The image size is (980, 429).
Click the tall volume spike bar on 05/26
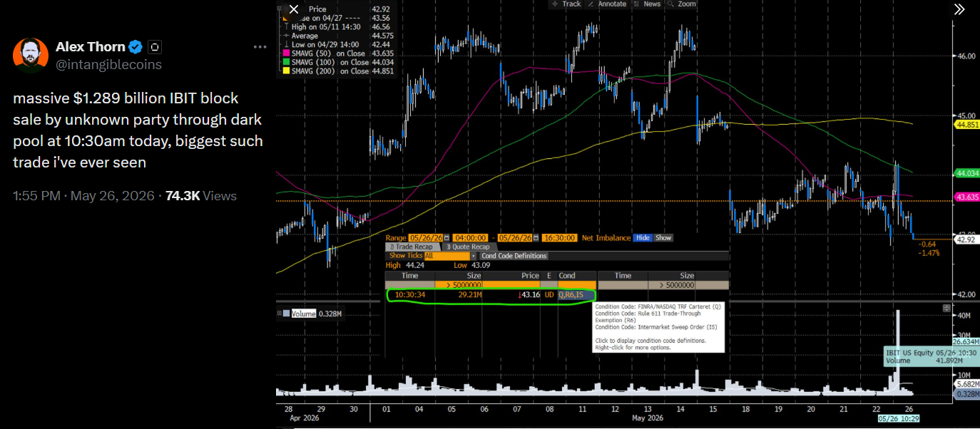(897, 353)
